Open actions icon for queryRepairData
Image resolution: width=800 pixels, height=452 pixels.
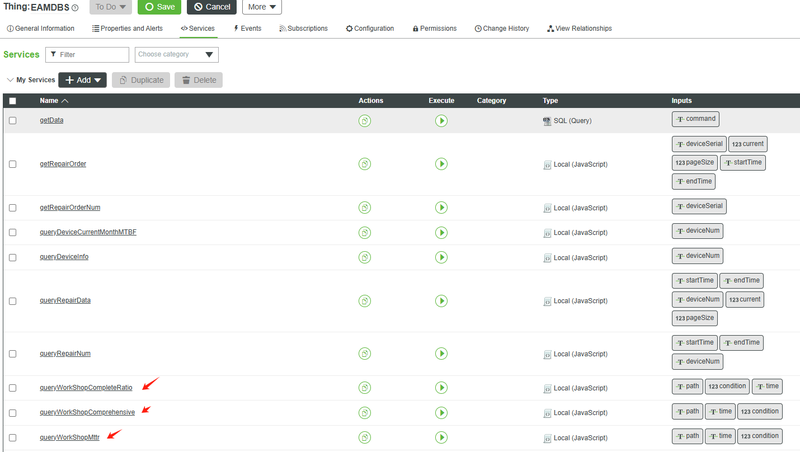pyautogui.click(x=364, y=301)
